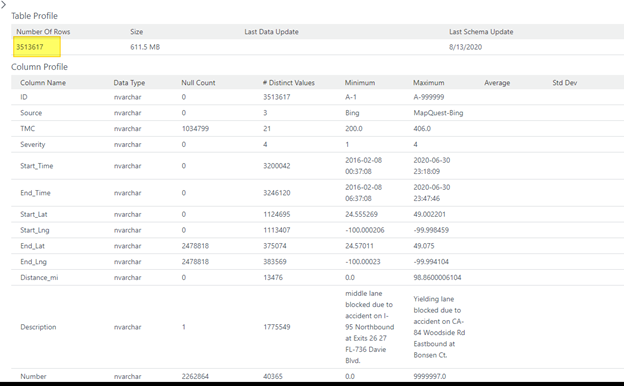The image size is (624, 386).
Task: Click the # Distinct Values column header
Action: [x=289, y=83]
